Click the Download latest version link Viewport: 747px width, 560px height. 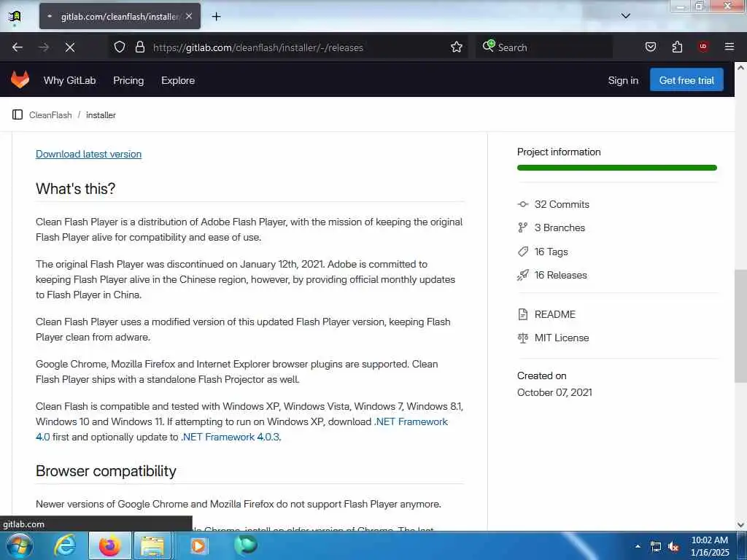88,154
